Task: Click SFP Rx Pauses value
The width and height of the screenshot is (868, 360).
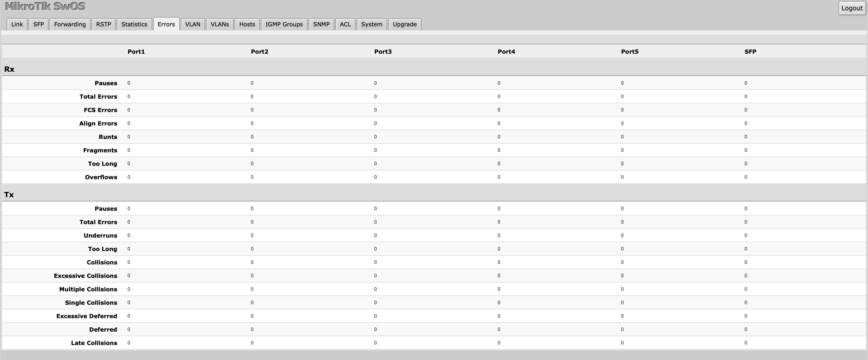Action: pos(746,83)
